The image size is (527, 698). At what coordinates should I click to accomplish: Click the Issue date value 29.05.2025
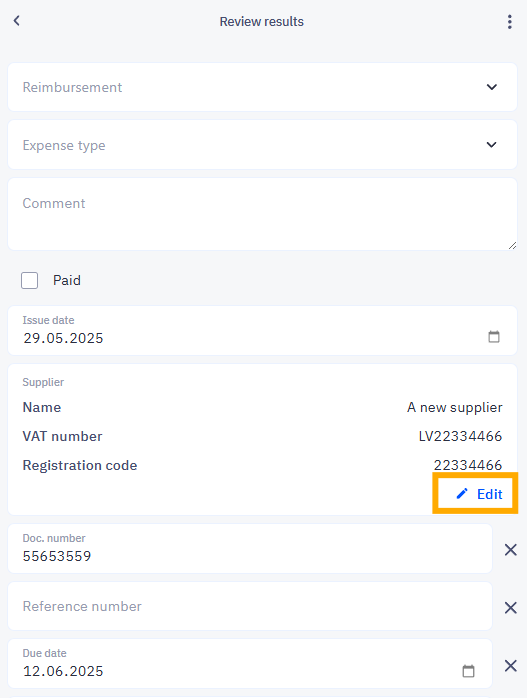click(63, 338)
